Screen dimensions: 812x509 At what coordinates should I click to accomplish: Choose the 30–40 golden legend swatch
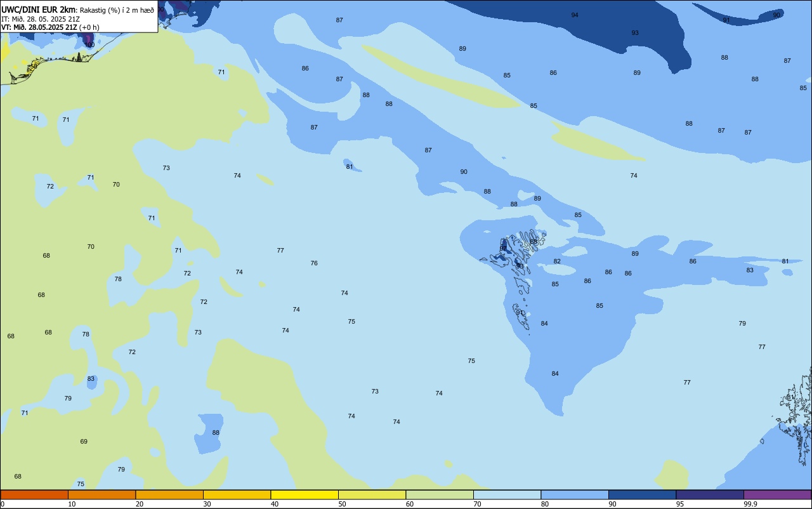[x=237, y=494]
